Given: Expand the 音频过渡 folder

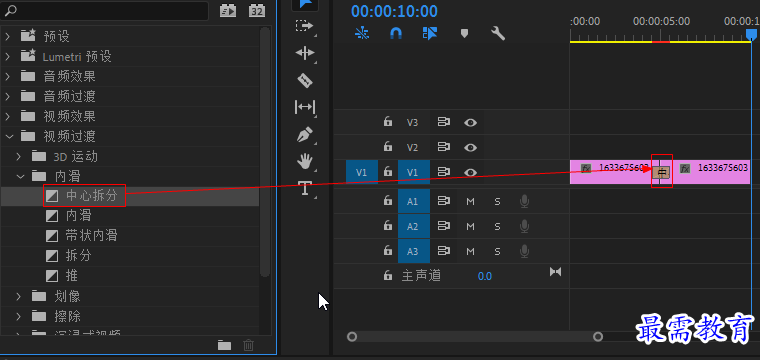Looking at the screenshot, I should [8, 96].
